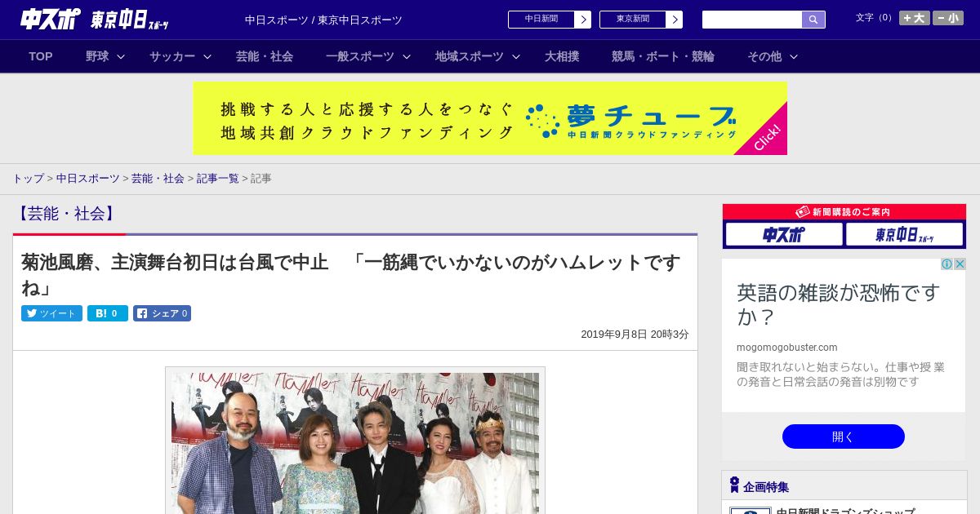This screenshot has height=514, width=980.
Task: Go to トップ breadcrumb link
Action: (28, 178)
